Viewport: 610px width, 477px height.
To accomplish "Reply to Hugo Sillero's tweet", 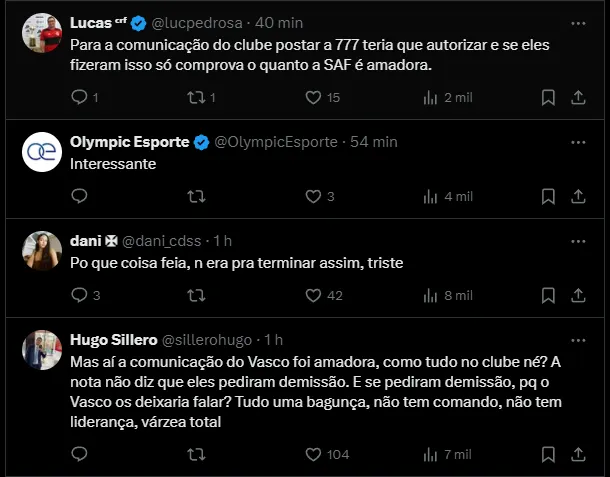I will coord(81,454).
